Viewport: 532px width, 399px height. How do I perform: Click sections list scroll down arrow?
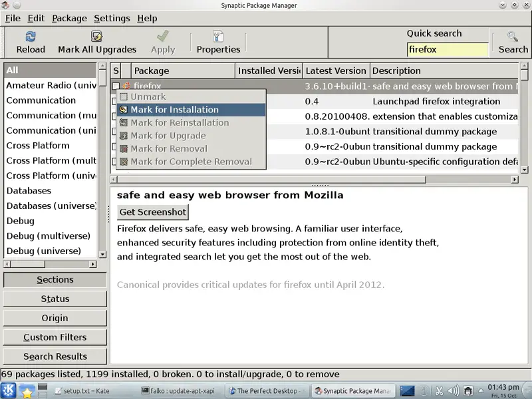(x=102, y=254)
